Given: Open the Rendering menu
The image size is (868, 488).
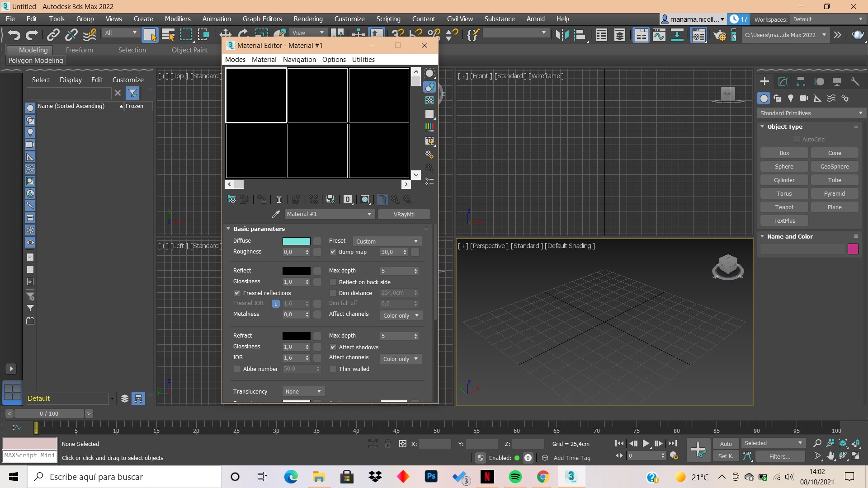Looking at the screenshot, I should click(x=308, y=19).
